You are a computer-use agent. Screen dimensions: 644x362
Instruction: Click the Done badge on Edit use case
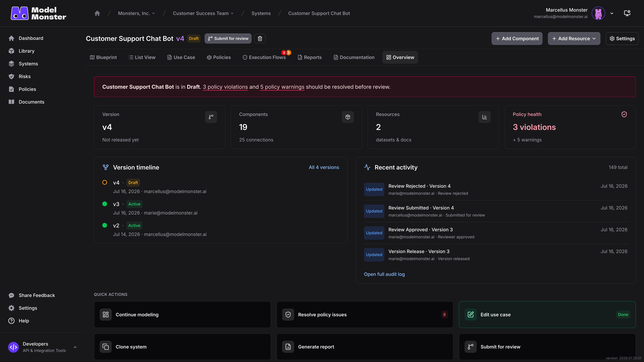[x=623, y=315]
